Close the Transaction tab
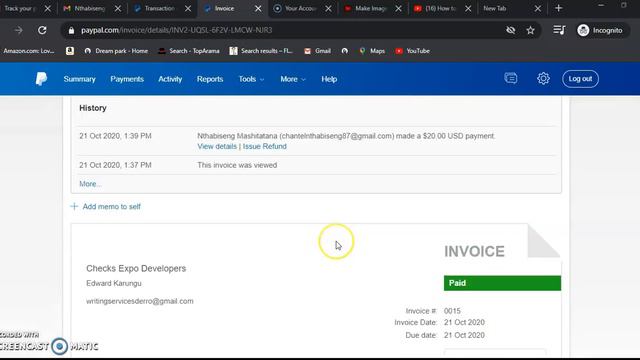The height and width of the screenshot is (360, 640). coord(188,8)
